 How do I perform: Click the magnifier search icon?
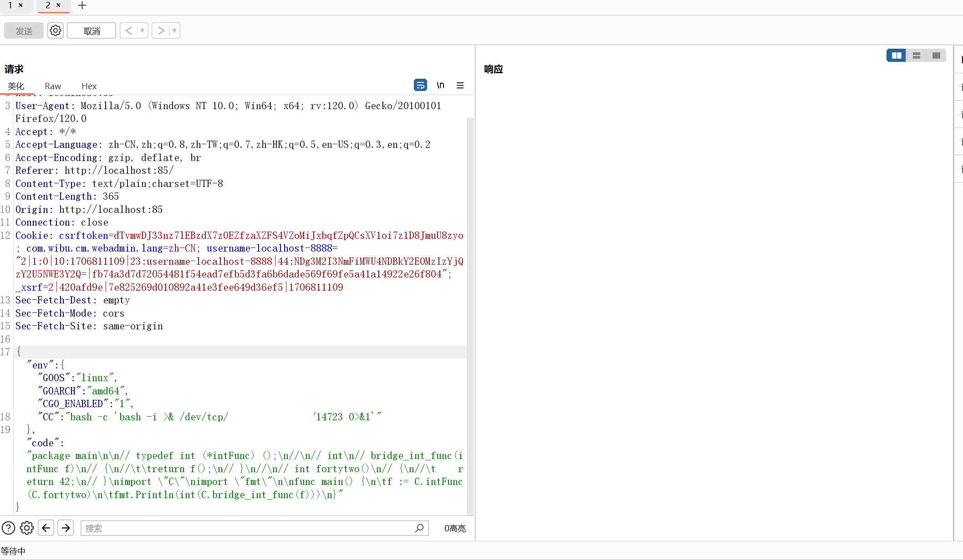[x=419, y=528]
